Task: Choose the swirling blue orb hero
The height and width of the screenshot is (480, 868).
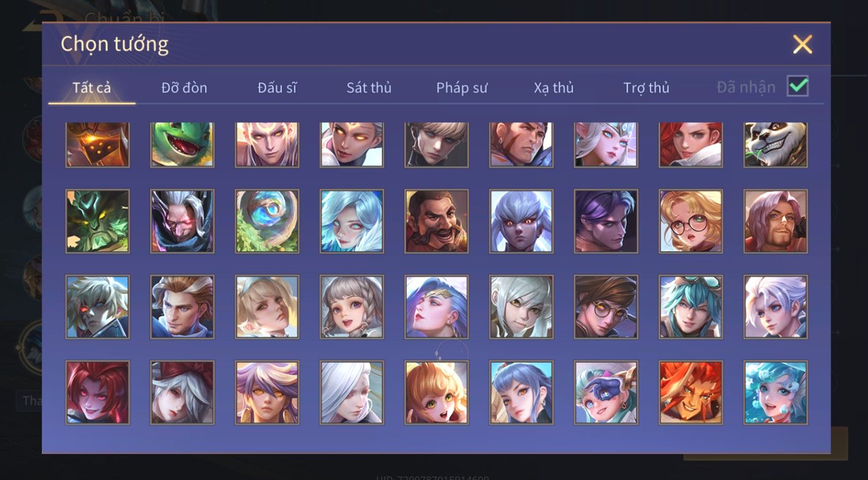Action: pyautogui.click(x=267, y=222)
